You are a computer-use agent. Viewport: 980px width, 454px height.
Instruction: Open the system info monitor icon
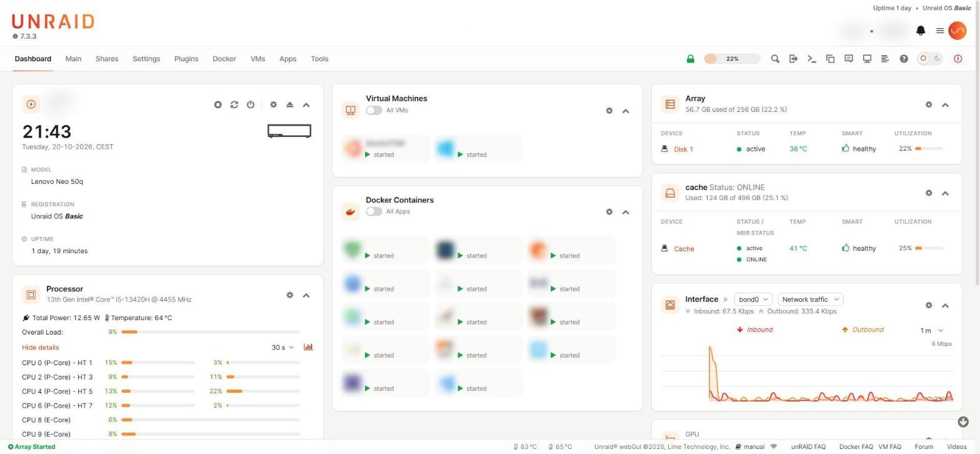coord(867,59)
